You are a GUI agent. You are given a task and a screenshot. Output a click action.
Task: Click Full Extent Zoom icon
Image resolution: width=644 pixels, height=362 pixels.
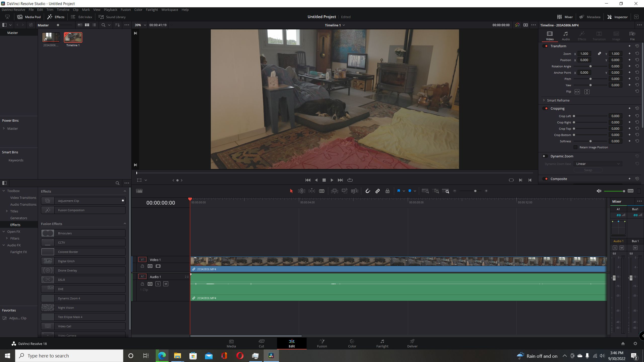[x=425, y=191]
